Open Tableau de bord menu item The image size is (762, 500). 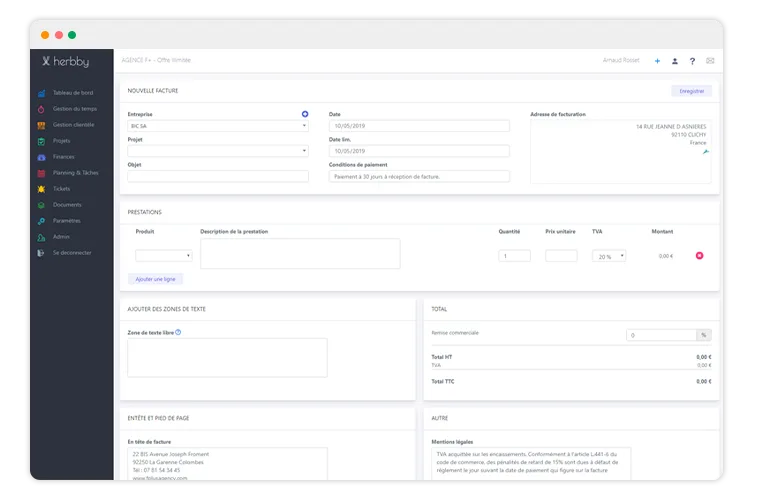click(73, 93)
